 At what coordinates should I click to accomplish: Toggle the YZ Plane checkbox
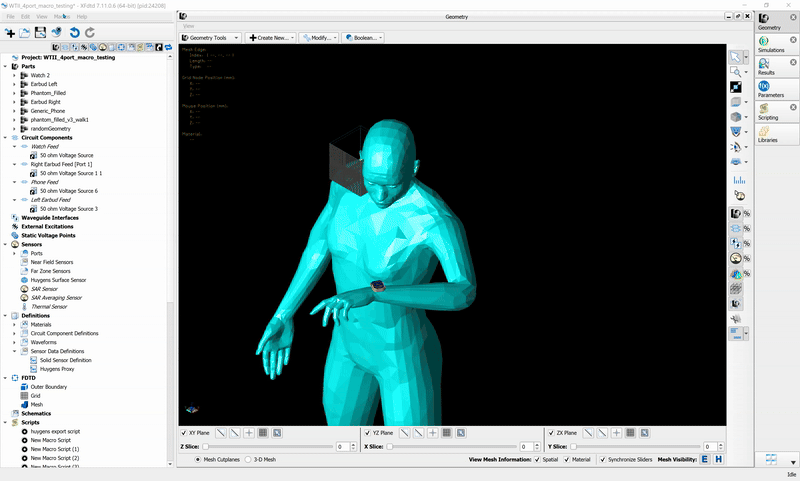pyautogui.click(x=367, y=433)
